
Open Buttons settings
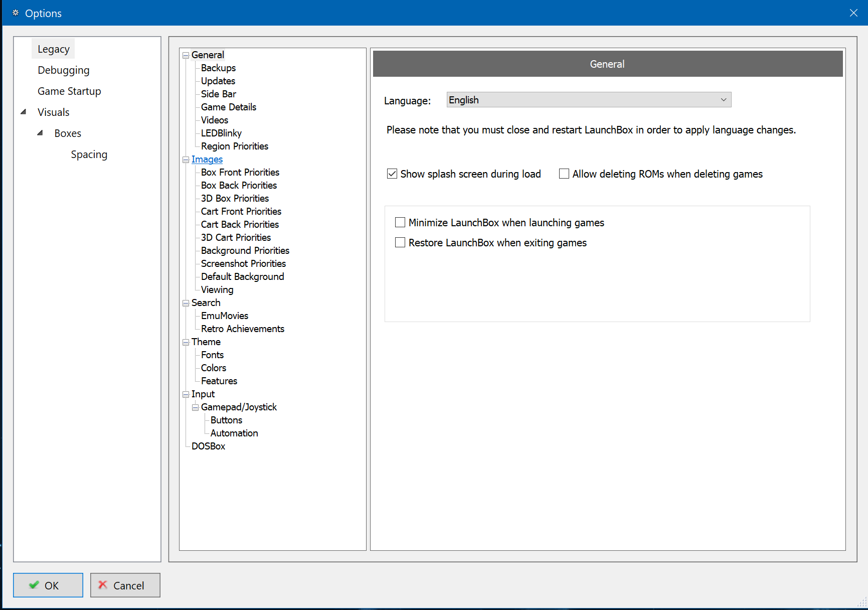[226, 420]
